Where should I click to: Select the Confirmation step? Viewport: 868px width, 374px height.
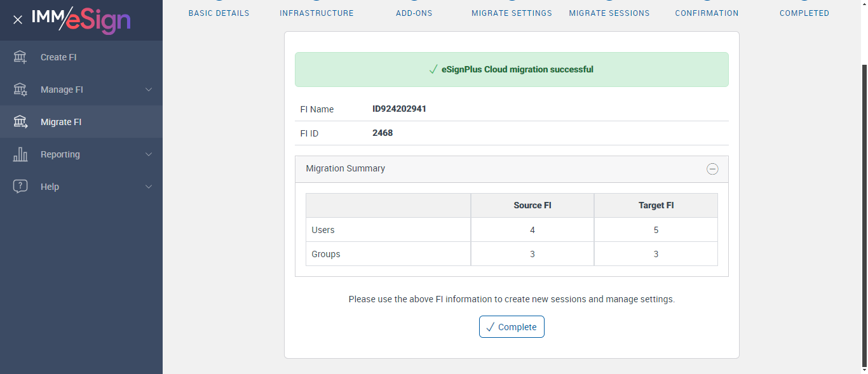tap(707, 13)
